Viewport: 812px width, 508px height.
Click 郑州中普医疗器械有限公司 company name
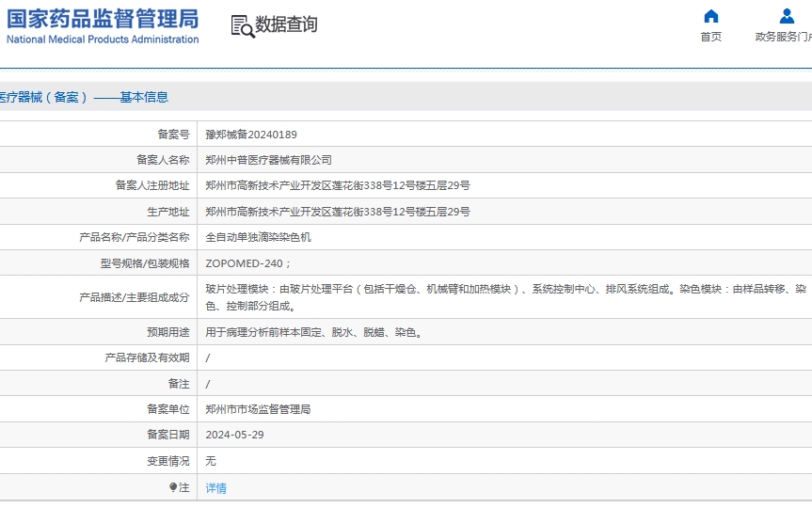[x=268, y=160]
